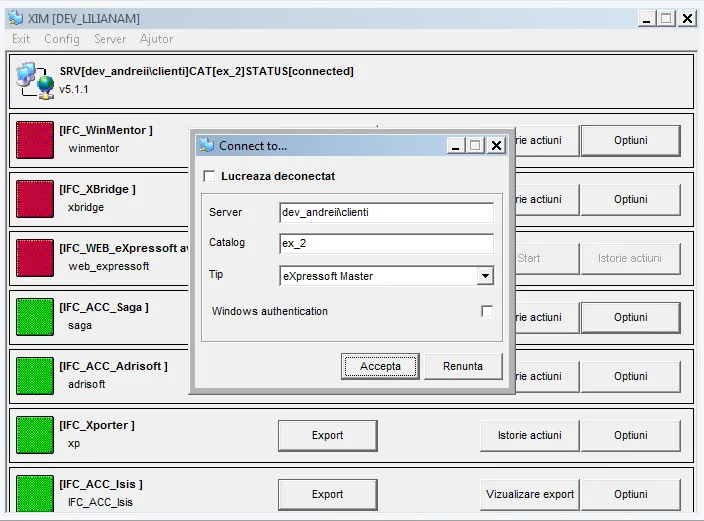Click the web_expressoft subtitle text
The height and width of the screenshot is (521, 704).
[x=109, y=266]
